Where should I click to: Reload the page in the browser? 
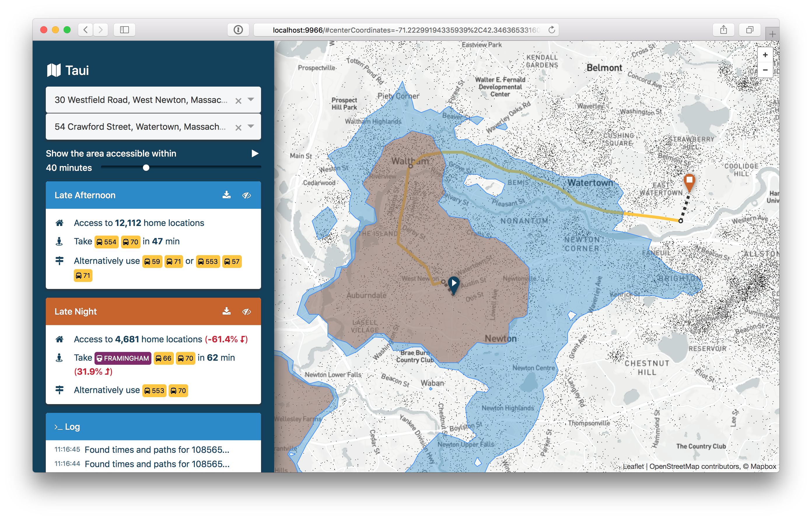pyautogui.click(x=552, y=30)
